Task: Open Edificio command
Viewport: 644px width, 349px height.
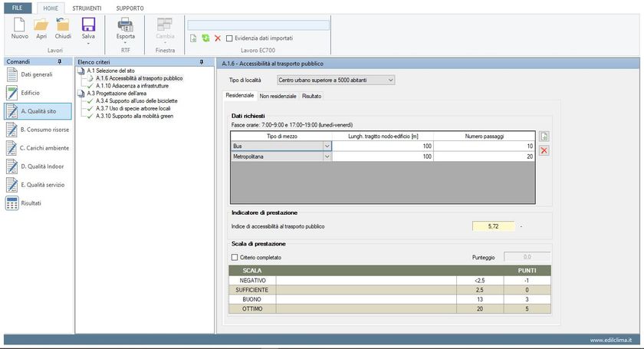Action: point(38,93)
